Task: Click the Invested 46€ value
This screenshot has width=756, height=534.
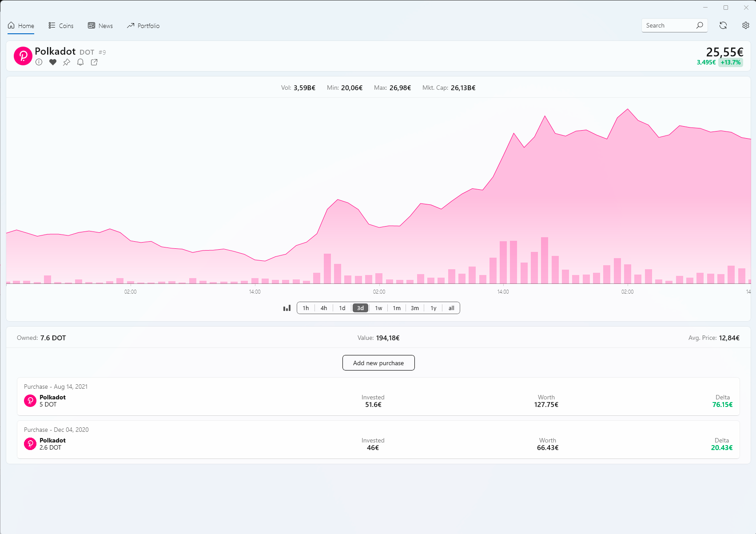Action: pos(373,448)
